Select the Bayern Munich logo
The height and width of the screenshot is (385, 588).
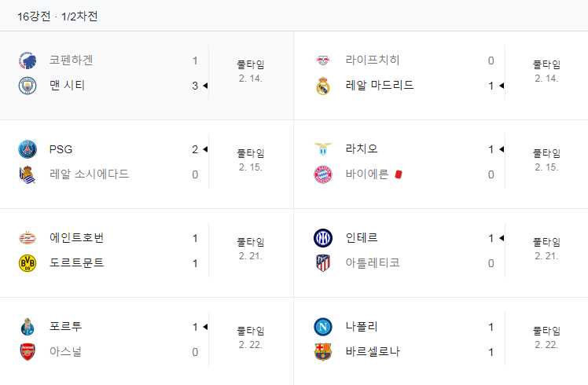[x=323, y=174]
